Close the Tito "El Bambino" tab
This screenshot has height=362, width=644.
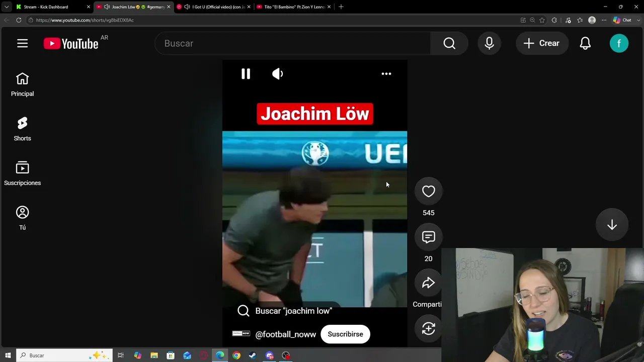click(329, 7)
